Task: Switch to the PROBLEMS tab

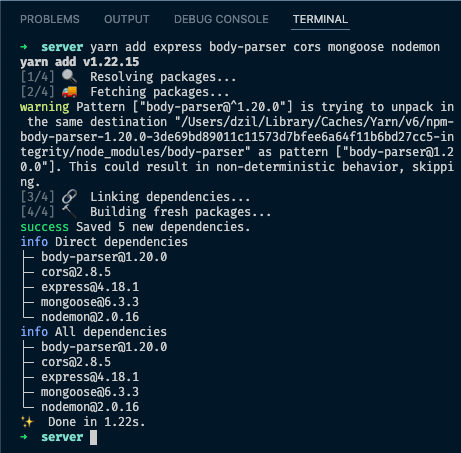Action: [50, 19]
